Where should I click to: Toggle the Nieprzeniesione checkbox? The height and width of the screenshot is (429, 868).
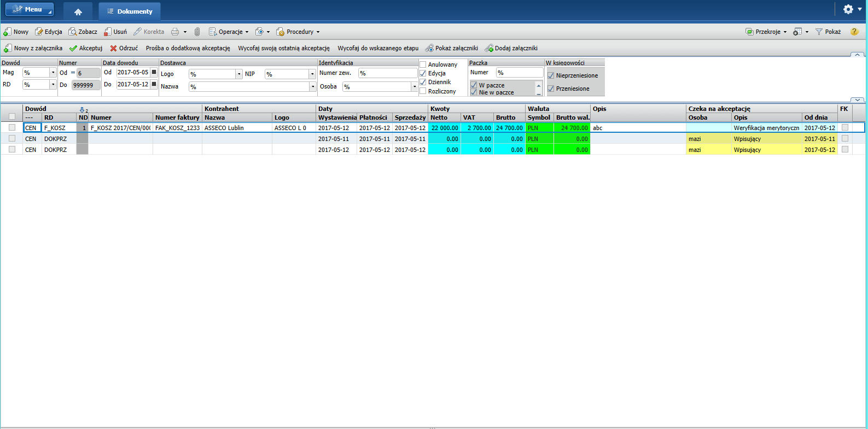[x=551, y=75]
